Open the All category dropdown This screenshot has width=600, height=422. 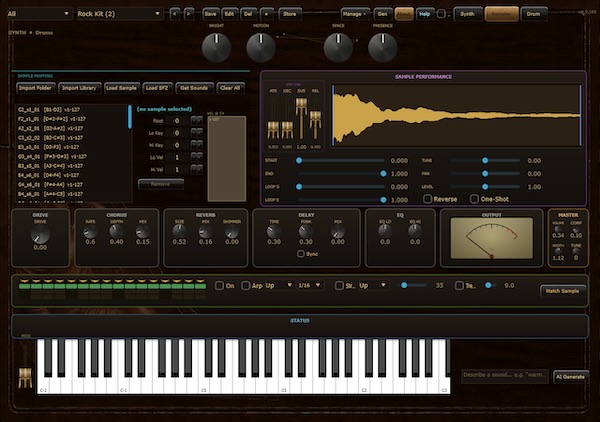pyautogui.click(x=38, y=14)
